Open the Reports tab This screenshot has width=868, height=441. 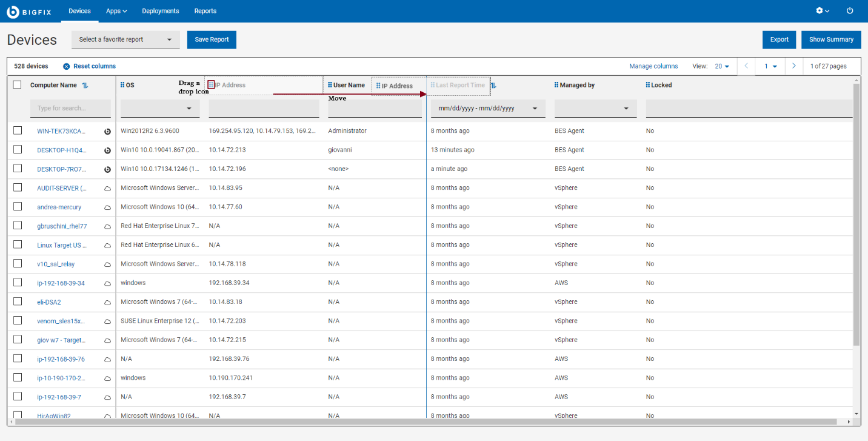205,11
